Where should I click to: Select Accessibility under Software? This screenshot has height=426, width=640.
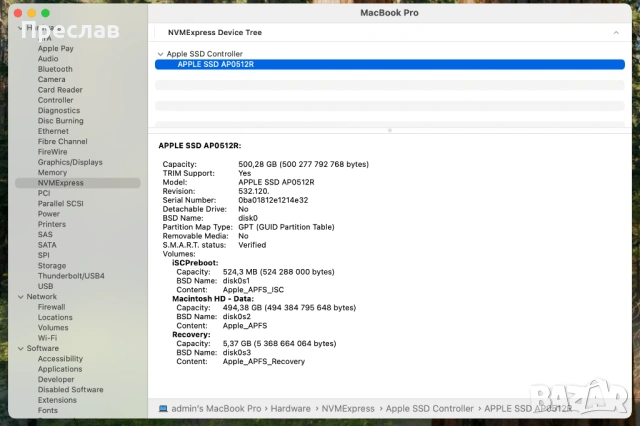[60, 359]
